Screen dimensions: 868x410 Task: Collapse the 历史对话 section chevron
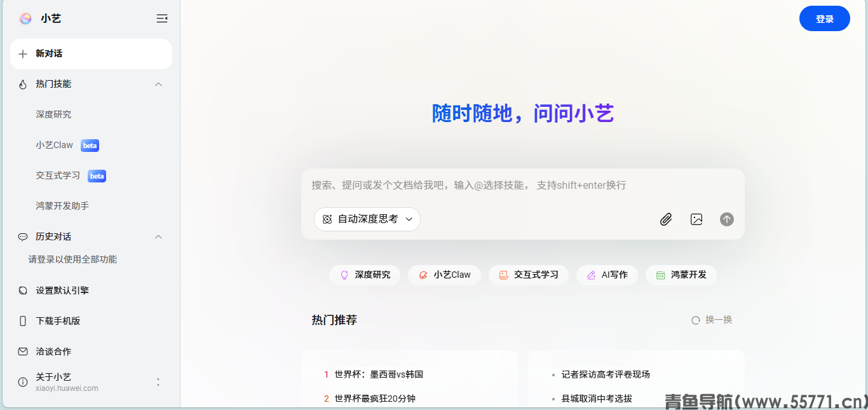159,237
